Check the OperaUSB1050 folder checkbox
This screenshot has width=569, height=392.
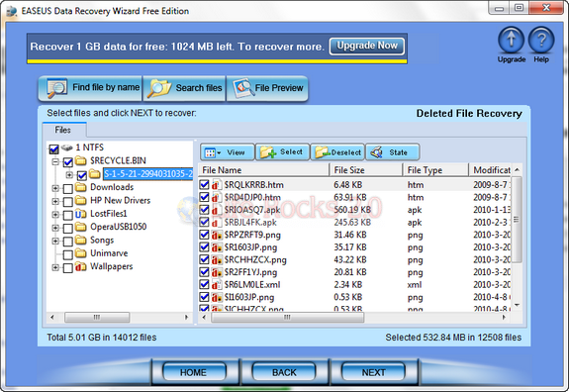68,228
